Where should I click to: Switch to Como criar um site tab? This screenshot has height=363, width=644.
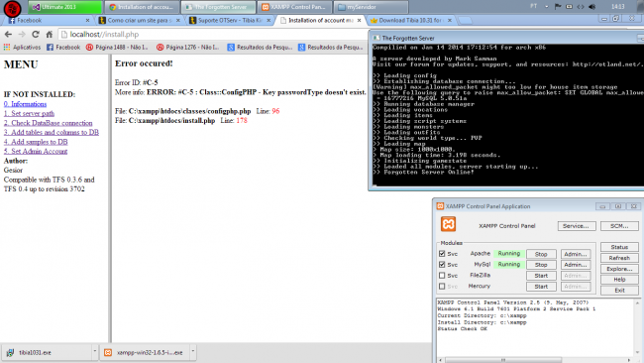(138, 20)
